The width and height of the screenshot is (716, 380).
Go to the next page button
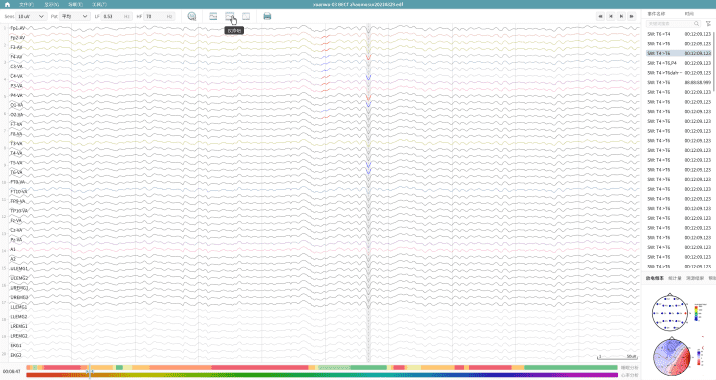[621, 16]
